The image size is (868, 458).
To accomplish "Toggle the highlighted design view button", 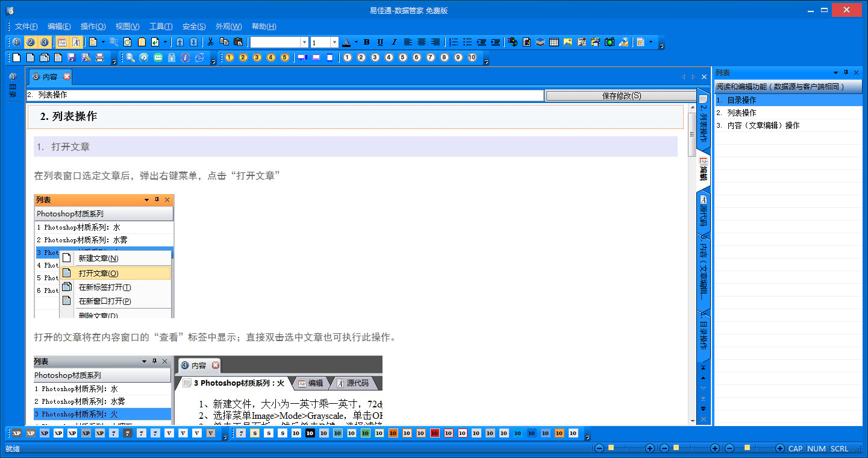I will pyautogui.click(x=62, y=42).
